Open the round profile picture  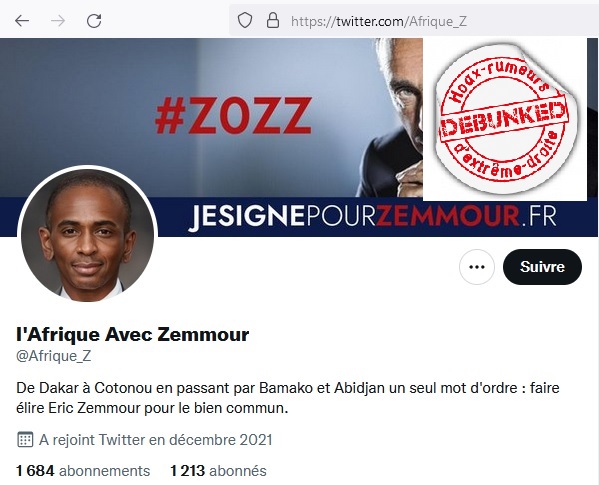87,234
